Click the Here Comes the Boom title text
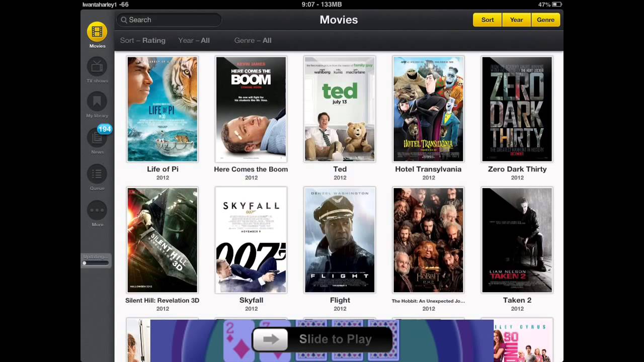Image resolution: width=644 pixels, height=362 pixels. point(251,169)
